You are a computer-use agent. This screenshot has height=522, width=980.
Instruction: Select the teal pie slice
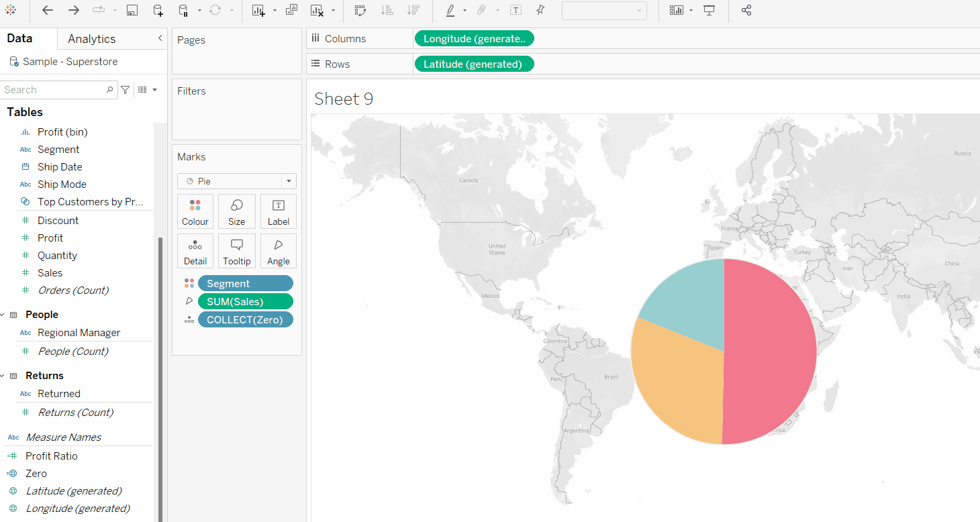[691, 299]
